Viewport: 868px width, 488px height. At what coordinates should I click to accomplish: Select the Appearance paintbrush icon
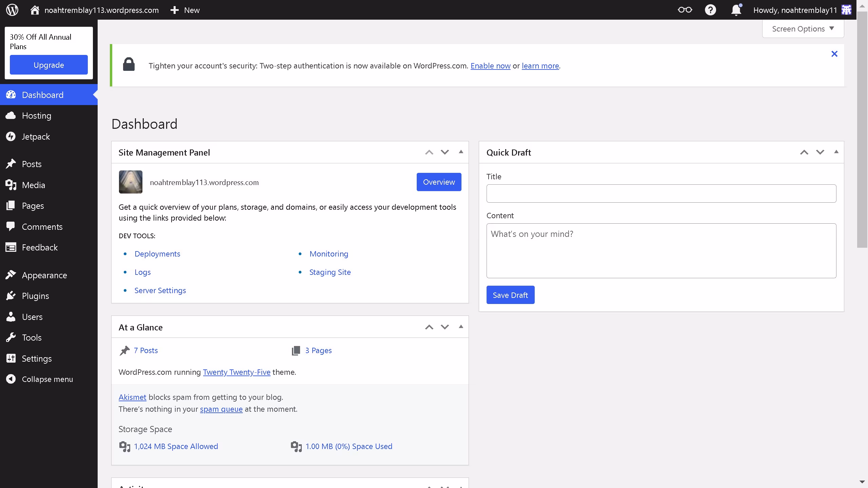[12, 275]
